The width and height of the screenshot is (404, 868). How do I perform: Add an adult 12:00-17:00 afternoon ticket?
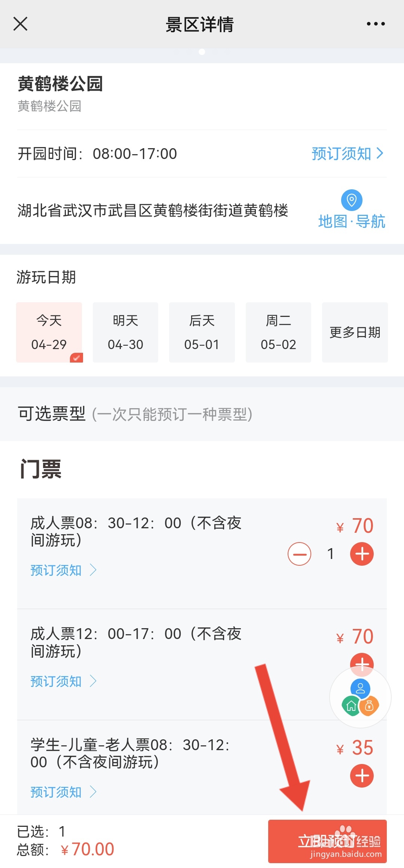click(x=362, y=661)
